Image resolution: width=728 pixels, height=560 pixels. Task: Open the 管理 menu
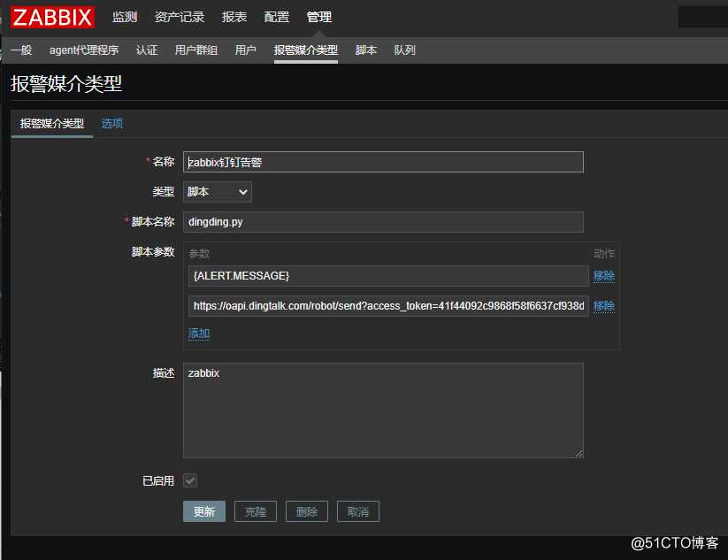319,17
